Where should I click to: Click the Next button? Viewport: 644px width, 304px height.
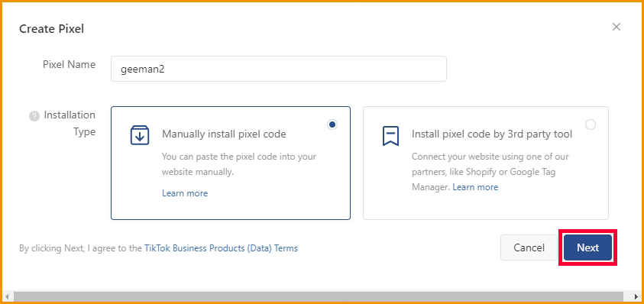(587, 247)
